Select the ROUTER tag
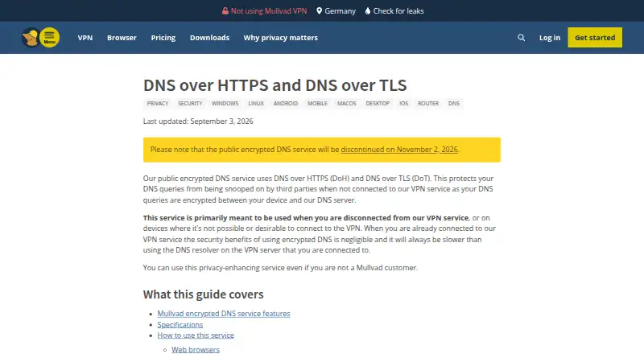The image size is (644, 354). click(x=428, y=104)
